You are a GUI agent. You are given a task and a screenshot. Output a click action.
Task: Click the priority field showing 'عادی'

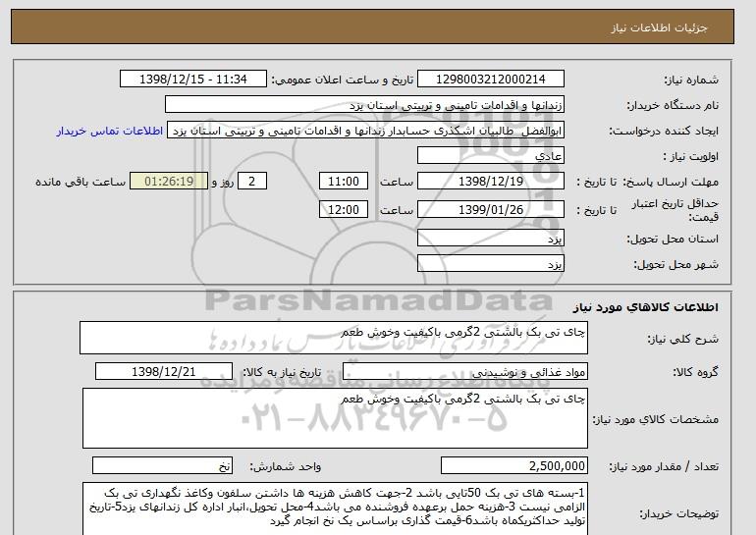[491, 156]
